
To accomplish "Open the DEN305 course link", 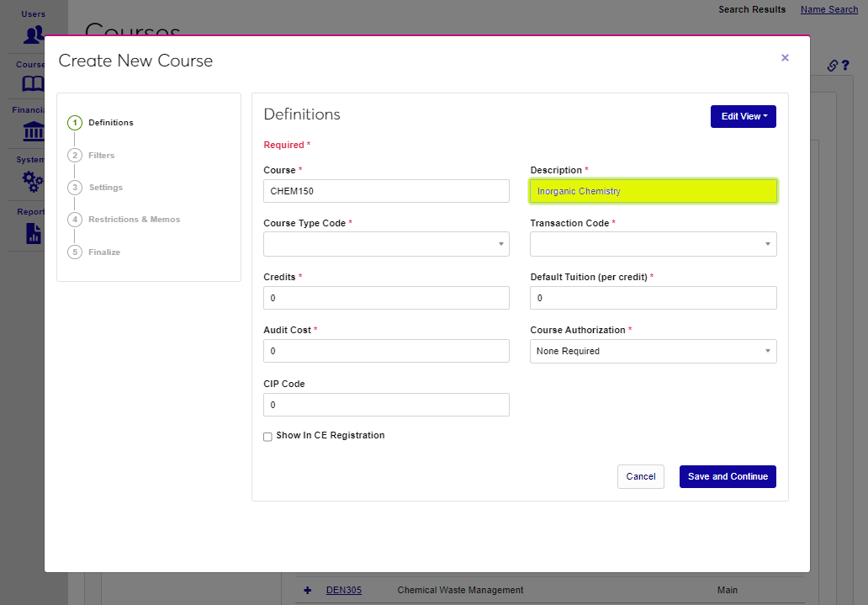I will tap(343, 591).
